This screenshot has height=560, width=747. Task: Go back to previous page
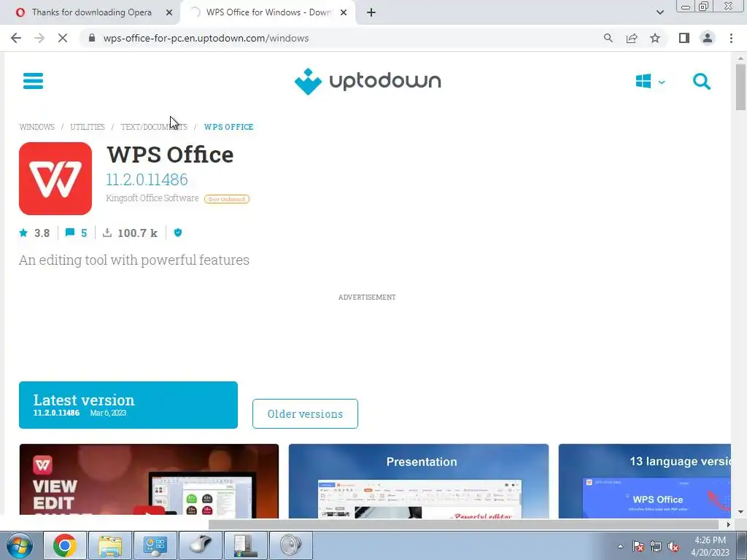(16, 38)
